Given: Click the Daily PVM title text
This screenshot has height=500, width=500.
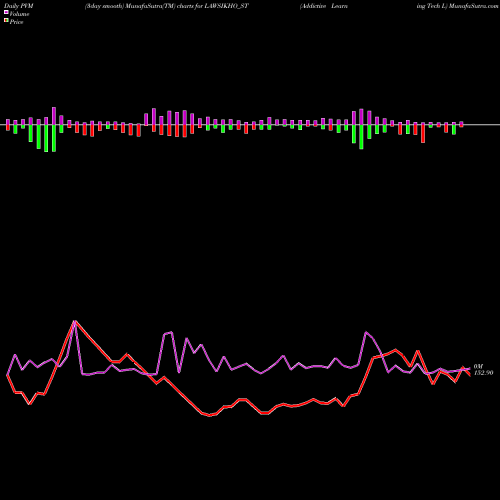Looking at the screenshot, I should coord(19,6).
